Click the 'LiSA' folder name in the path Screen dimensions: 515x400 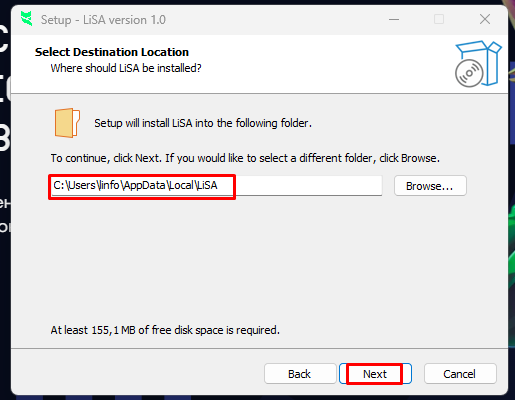(207, 185)
